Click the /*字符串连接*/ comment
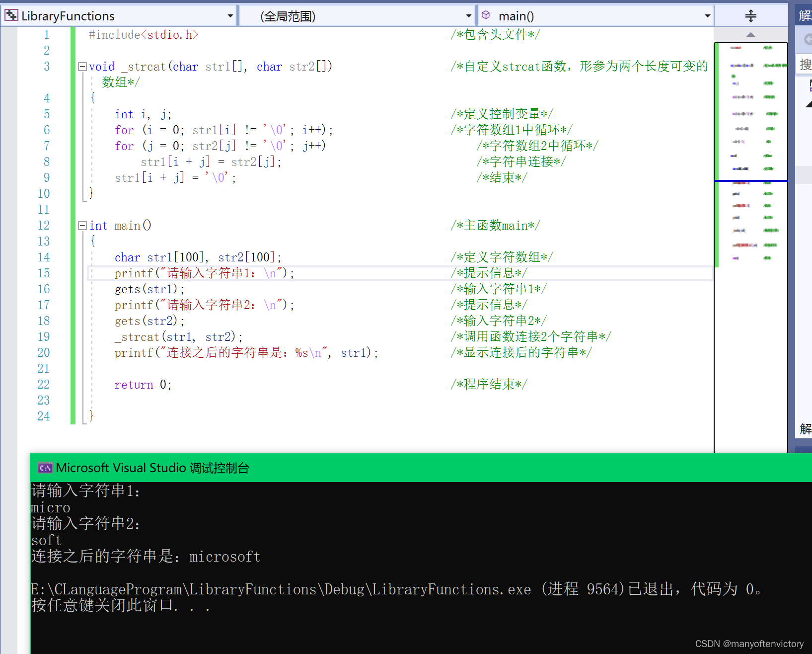This screenshot has width=812, height=654. [521, 162]
